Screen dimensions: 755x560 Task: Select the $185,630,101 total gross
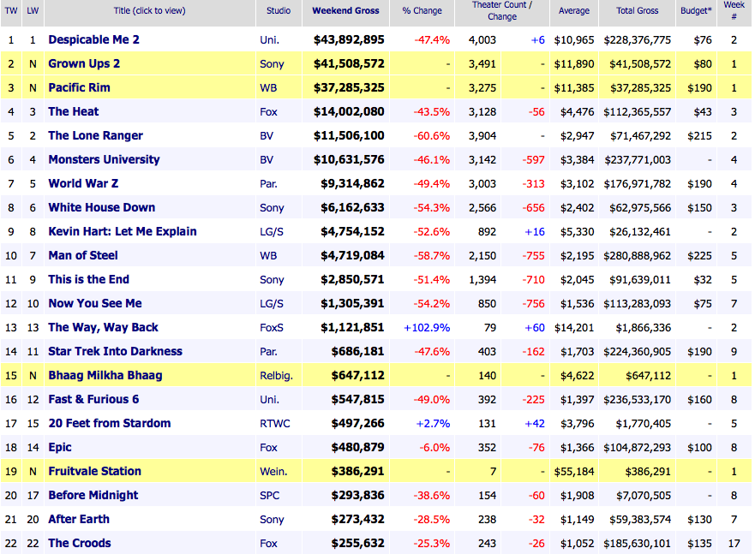(x=637, y=544)
